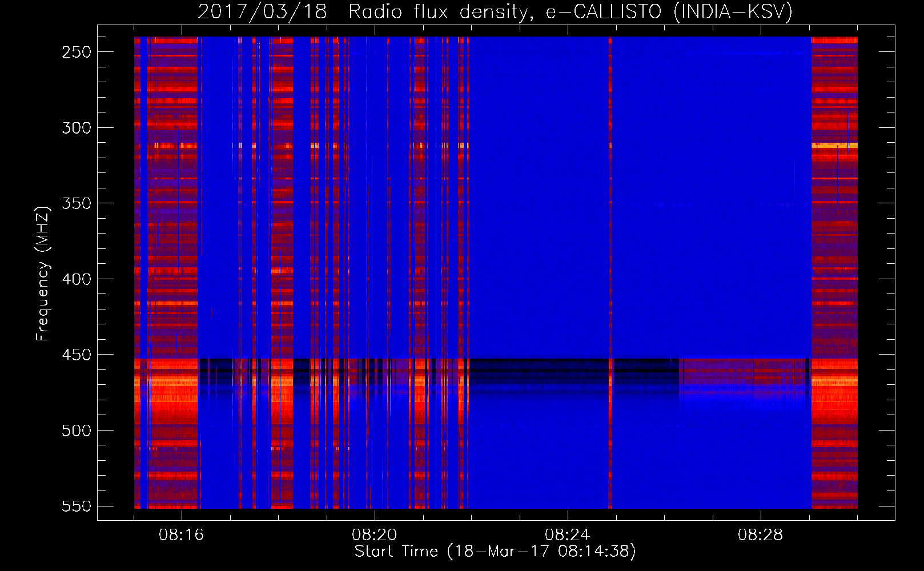Select the 350 frequency tick label
The image size is (924, 571).
(77, 203)
